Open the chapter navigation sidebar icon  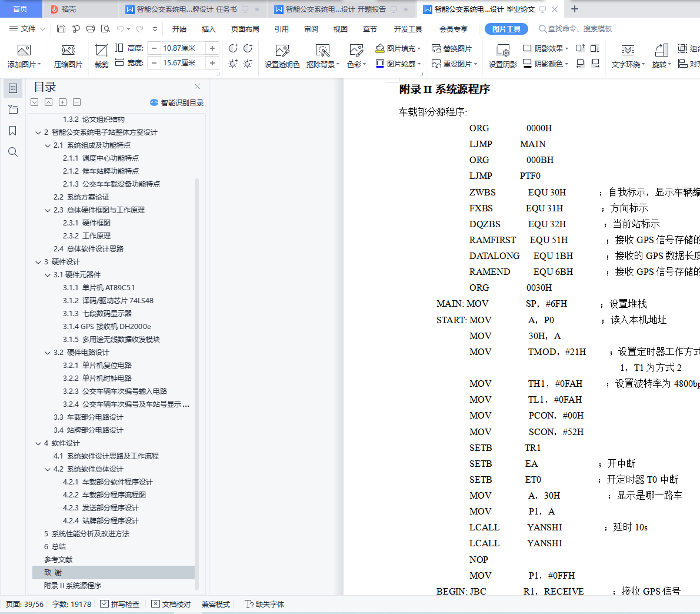[x=13, y=109]
